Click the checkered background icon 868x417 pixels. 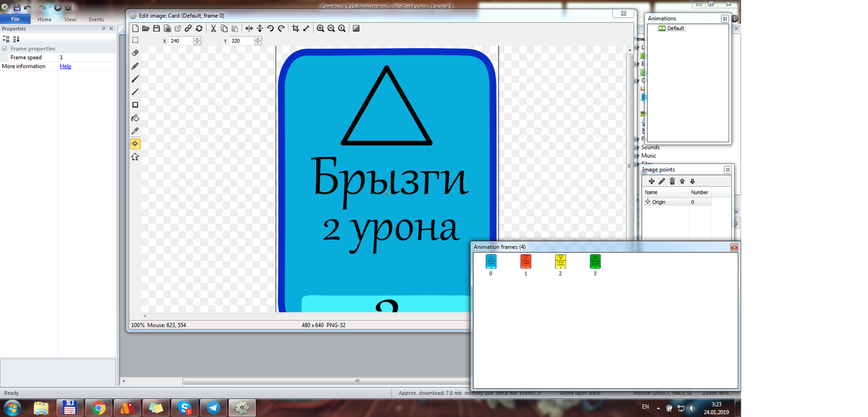point(356,28)
